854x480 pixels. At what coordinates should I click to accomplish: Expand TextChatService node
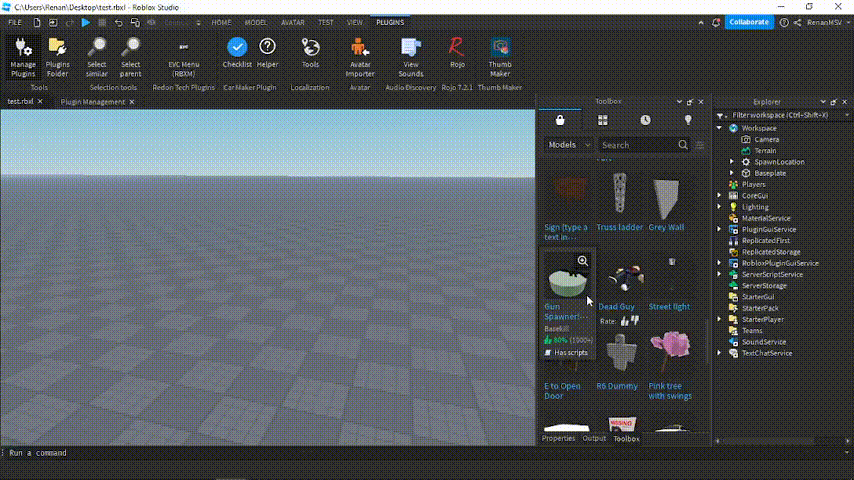(719, 353)
